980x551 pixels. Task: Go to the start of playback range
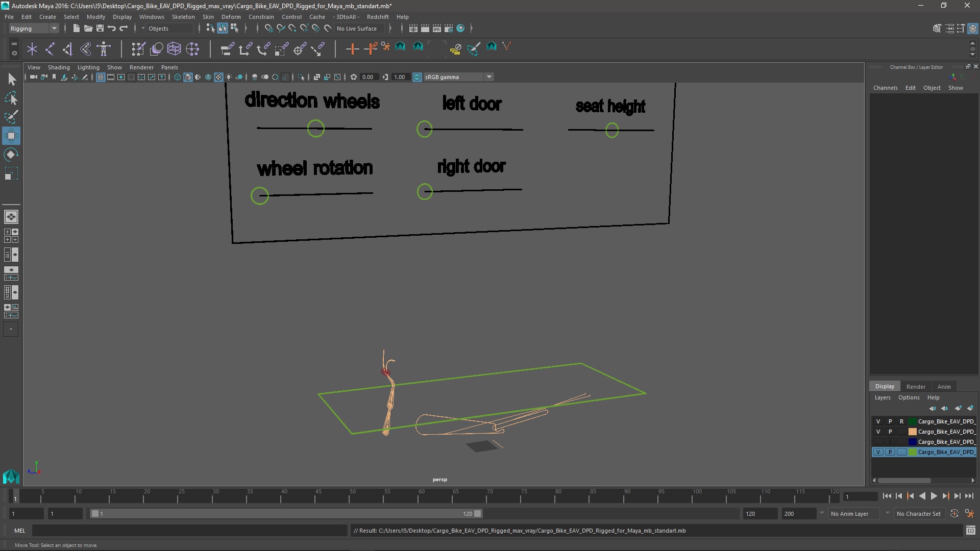click(x=887, y=496)
